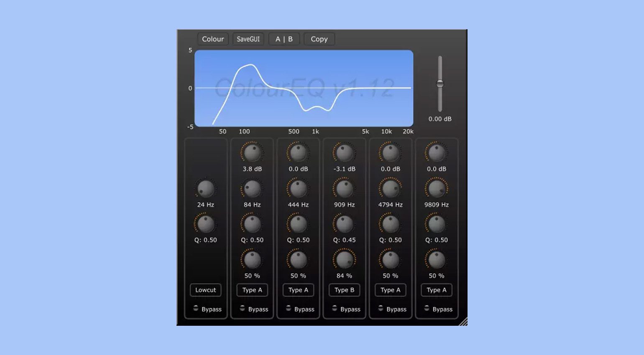Click the 84 Hz frequency knob

(252, 189)
